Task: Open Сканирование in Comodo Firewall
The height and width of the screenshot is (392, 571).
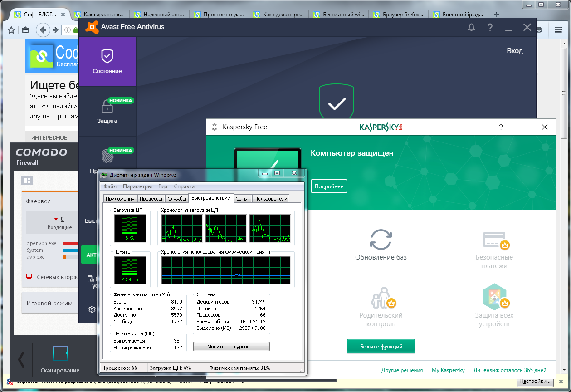Action: point(60,360)
